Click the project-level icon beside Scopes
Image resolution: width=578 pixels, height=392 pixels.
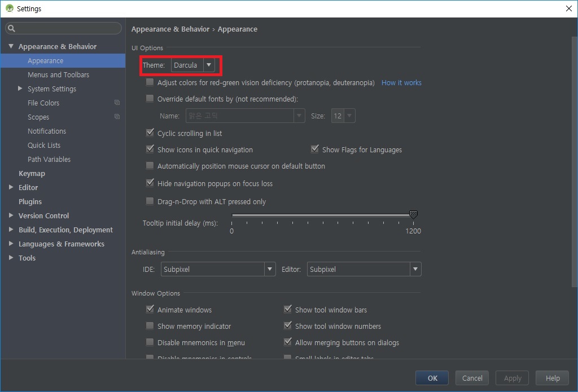pyautogui.click(x=117, y=117)
